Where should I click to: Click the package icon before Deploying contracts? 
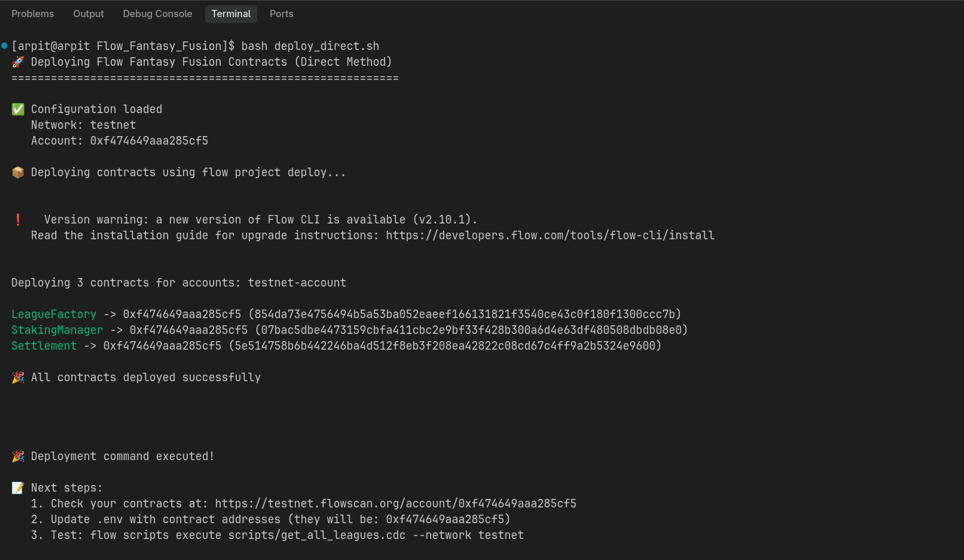pos(18,172)
